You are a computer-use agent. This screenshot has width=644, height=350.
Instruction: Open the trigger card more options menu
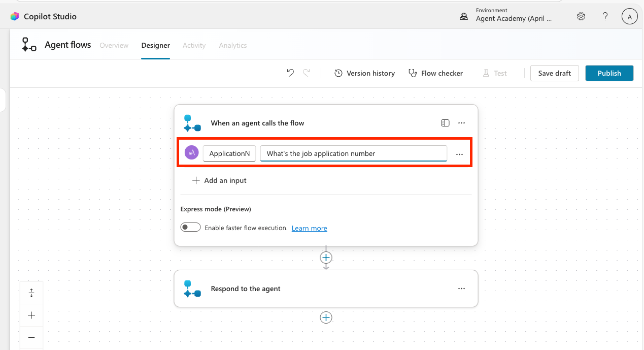(461, 123)
